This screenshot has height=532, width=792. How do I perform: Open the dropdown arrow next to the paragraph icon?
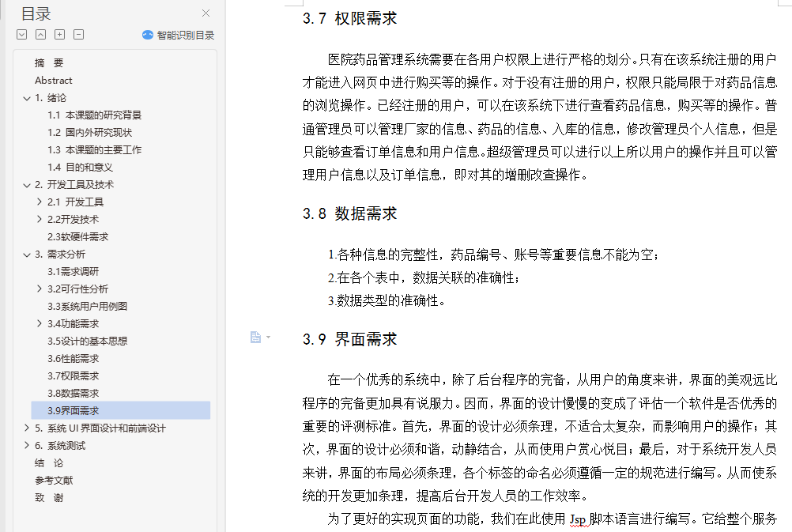268,337
